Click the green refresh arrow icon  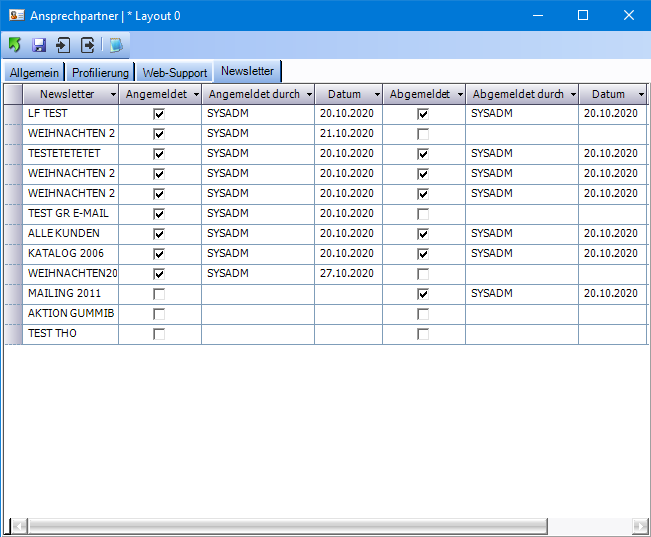tap(15, 45)
